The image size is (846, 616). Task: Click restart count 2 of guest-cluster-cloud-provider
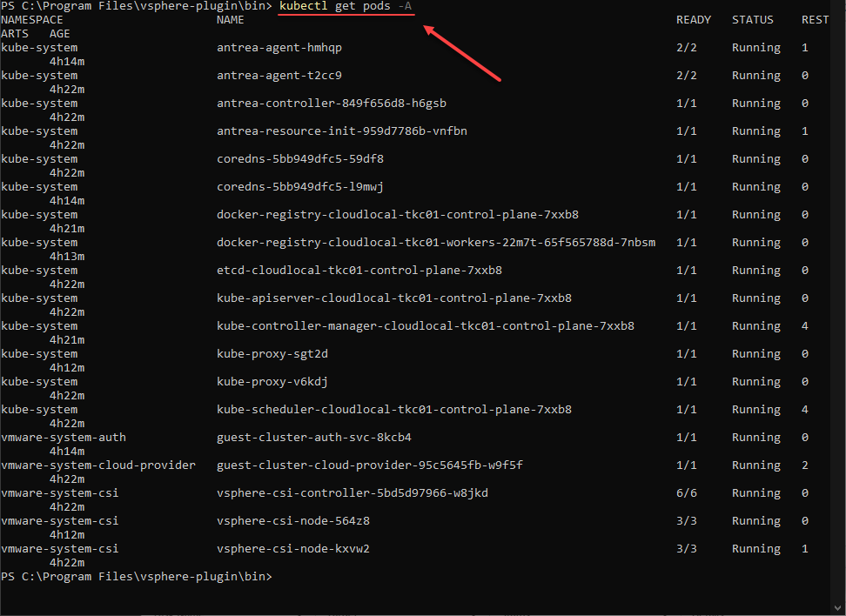(805, 465)
